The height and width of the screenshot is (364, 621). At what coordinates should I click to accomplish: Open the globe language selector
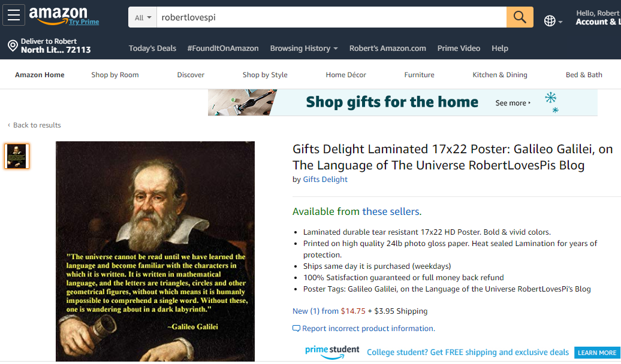click(553, 21)
